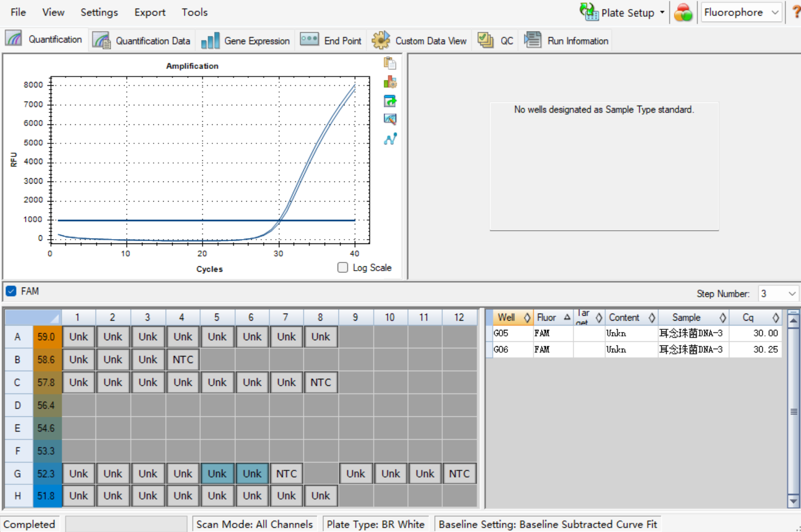Click the chart color bars icon
801x532 pixels.
tap(390, 82)
